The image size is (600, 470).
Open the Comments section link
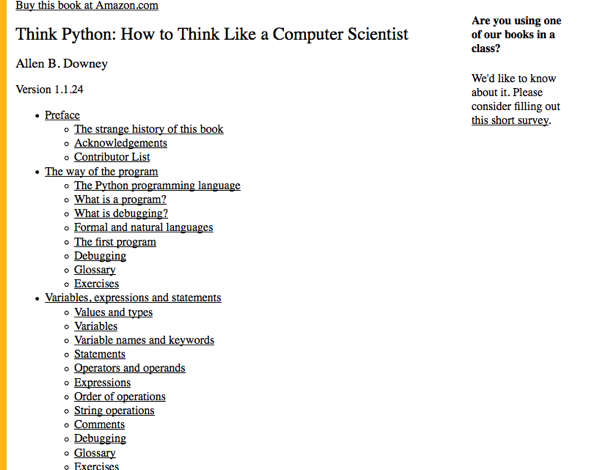tap(99, 424)
